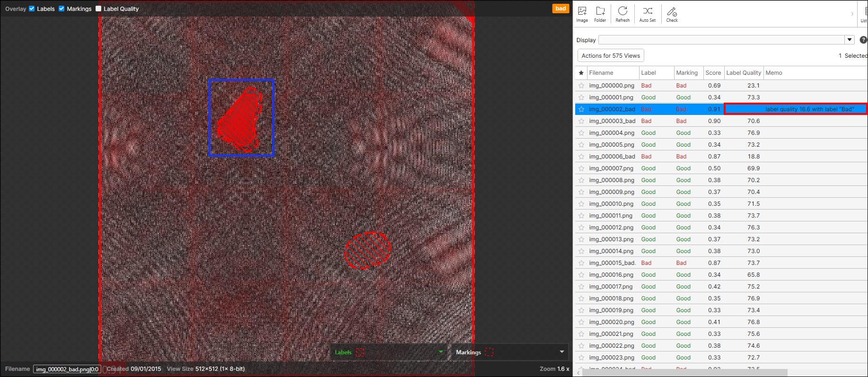Sort by the Label Quality column header
The image size is (868, 377).
click(x=743, y=73)
